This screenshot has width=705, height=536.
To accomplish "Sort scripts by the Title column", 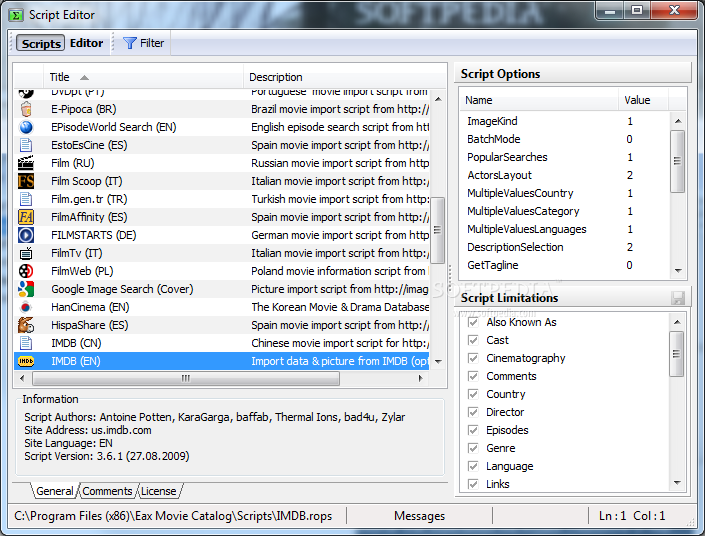I will (x=143, y=77).
